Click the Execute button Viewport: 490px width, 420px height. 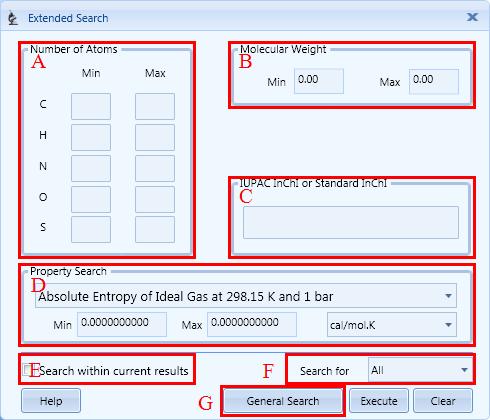point(379,401)
